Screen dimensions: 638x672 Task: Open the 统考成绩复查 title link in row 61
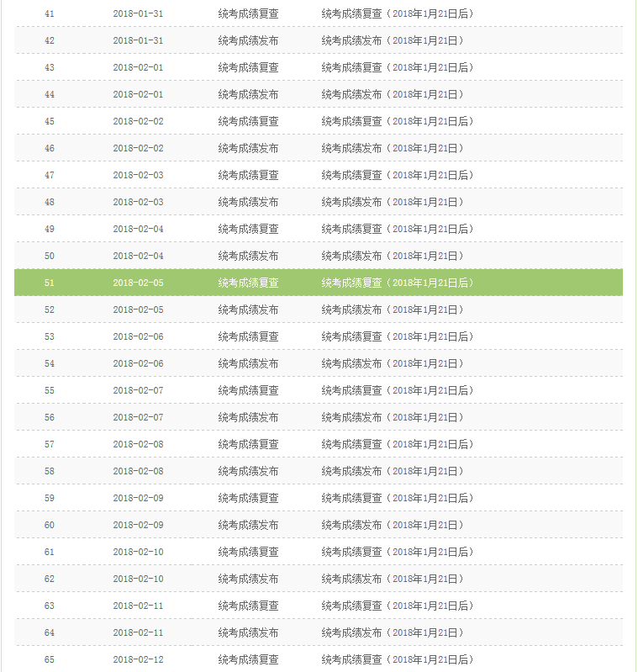(x=397, y=552)
